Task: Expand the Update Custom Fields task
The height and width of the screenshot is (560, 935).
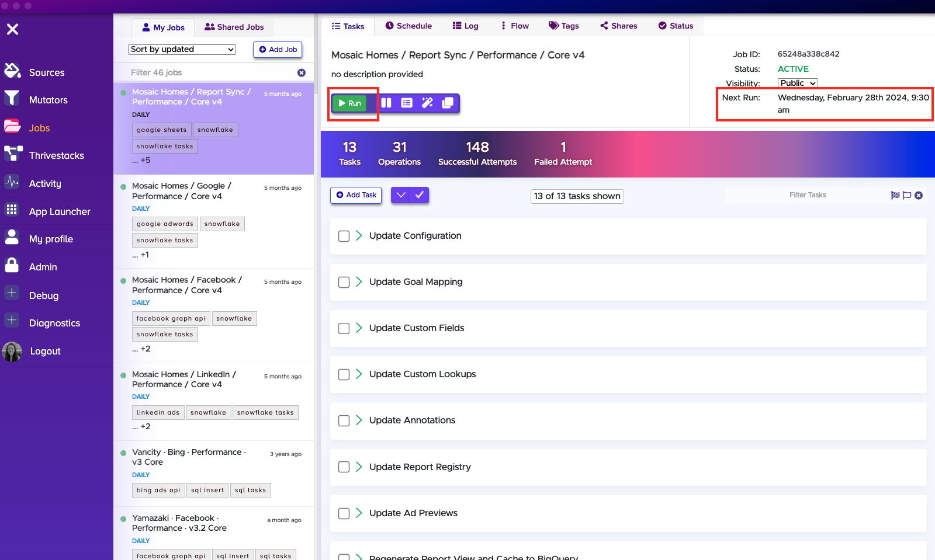Action: [359, 328]
